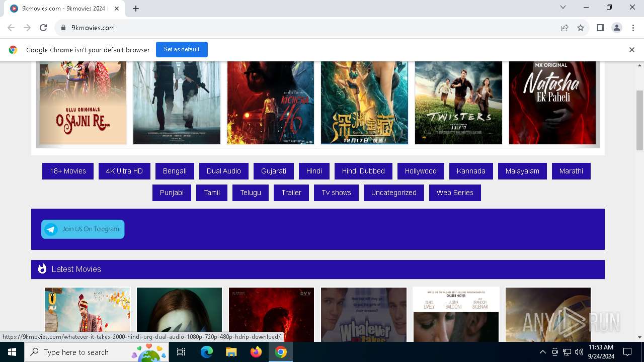Image resolution: width=644 pixels, height=362 pixels.
Task: Open the Chrome side panel icon
Action: (600, 28)
